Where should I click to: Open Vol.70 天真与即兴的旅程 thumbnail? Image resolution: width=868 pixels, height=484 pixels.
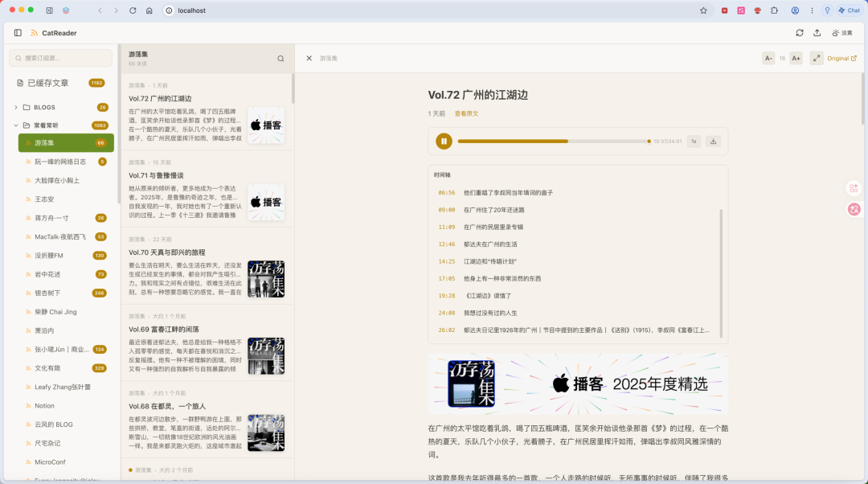coord(266,279)
